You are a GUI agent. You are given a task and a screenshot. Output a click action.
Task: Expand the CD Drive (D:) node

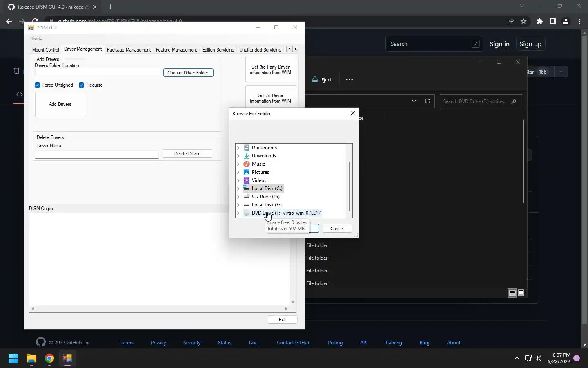coord(238,197)
